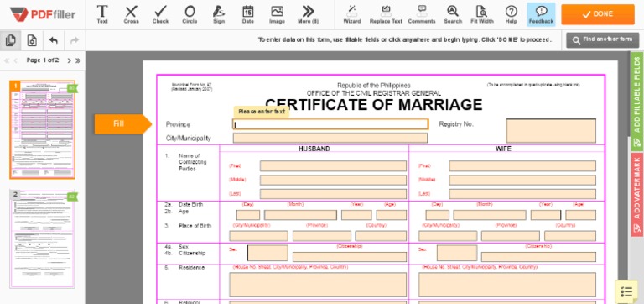The width and height of the screenshot is (644, 304).
Task: Click the Province input field
Action: 330,124
